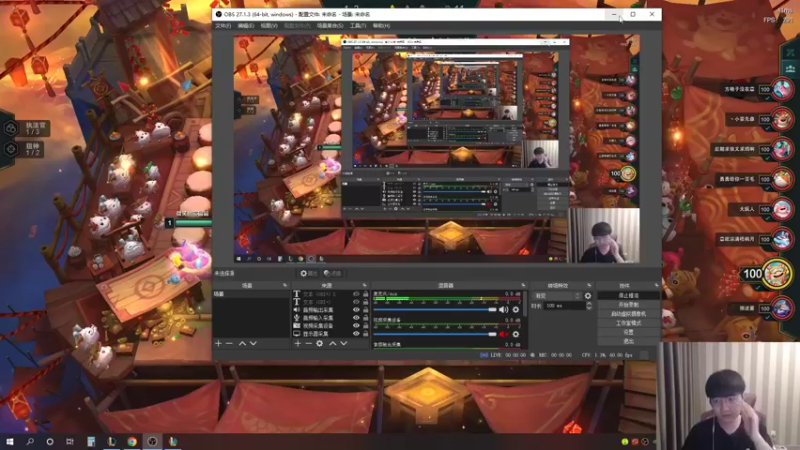Image resolution: width=800 pixels, height=450 pixels.
Task: Open Windows taskbar search
Action: tap(30, 441)
